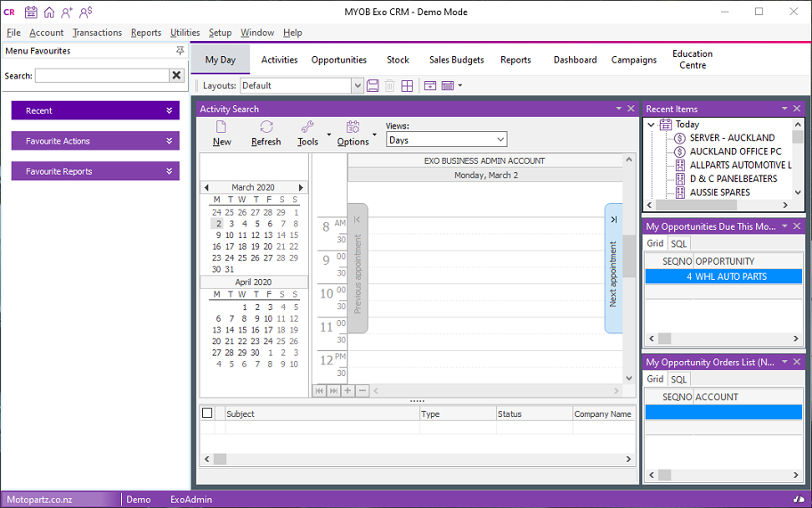This screenshot has height=508, width=812.
Task: Click the add contact icon in title bar
Action: [67, 12]
